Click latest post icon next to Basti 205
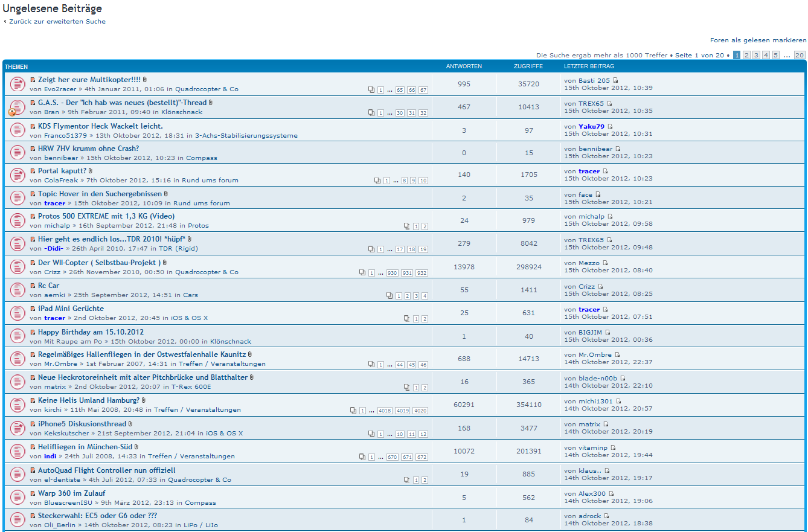Viewport: 808px width, 532px height. tap(616, 80)
